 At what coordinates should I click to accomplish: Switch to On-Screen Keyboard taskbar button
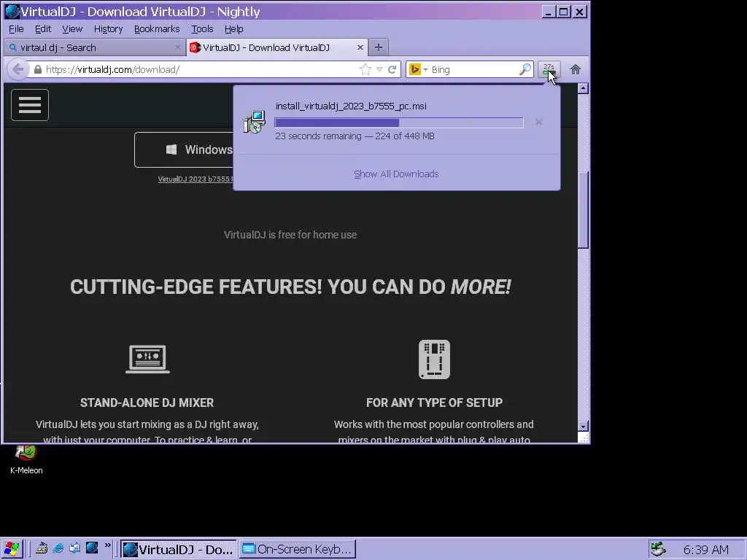pyautogui.click(x=298, y=549)
